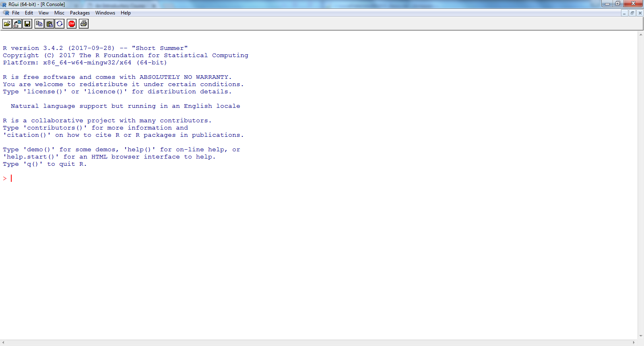Click the "welcome to redistribute it" line
Image resolution: width=644 pixels, height=346 pixels.
tap(123, 84)
